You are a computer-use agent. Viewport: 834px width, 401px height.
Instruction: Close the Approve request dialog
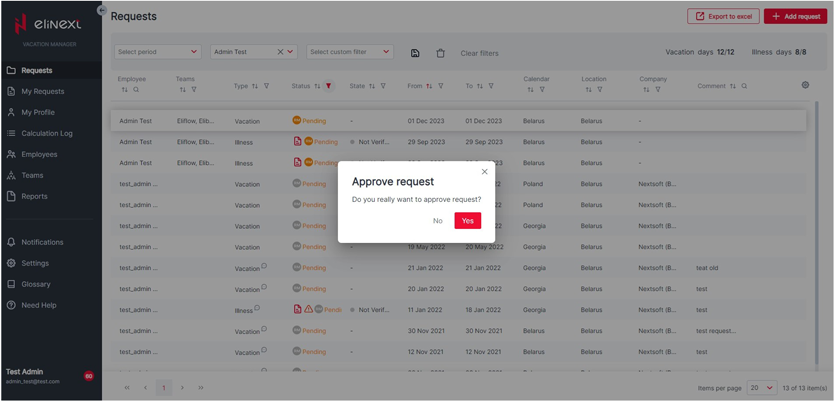485,172
